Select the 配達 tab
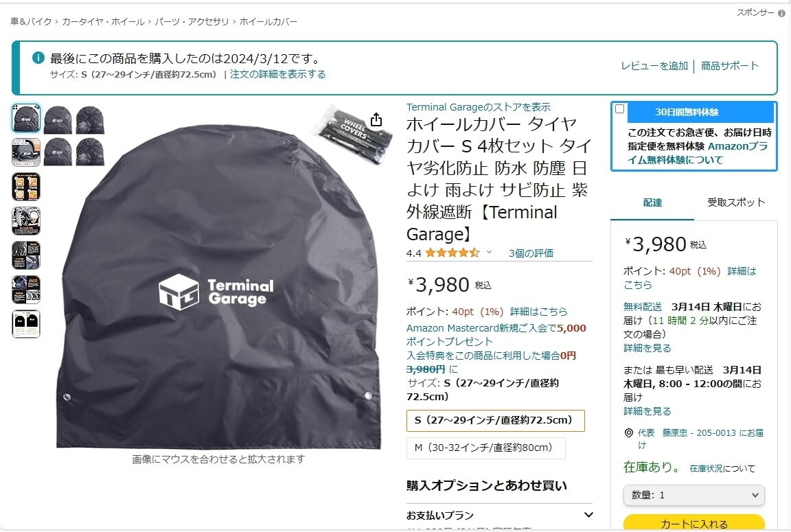The width and height of the screenshot is (791, 532). (x=652, y=203)
